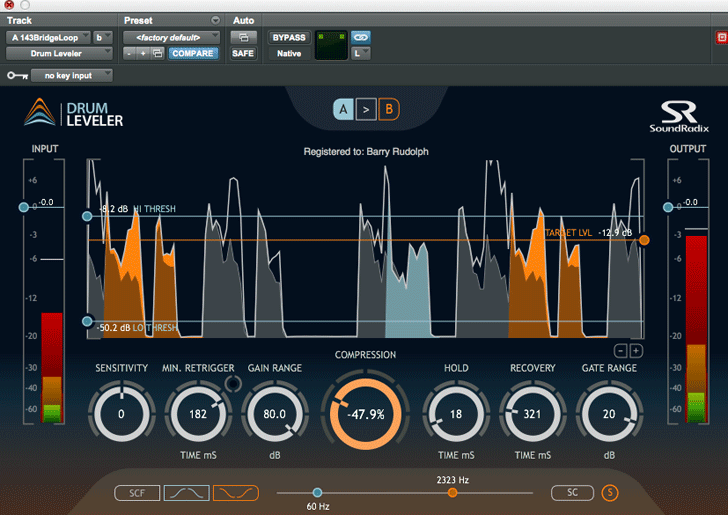The image size is (728, 515).
Task: Open the plug-in automation enable window icon
Action: 243,38
